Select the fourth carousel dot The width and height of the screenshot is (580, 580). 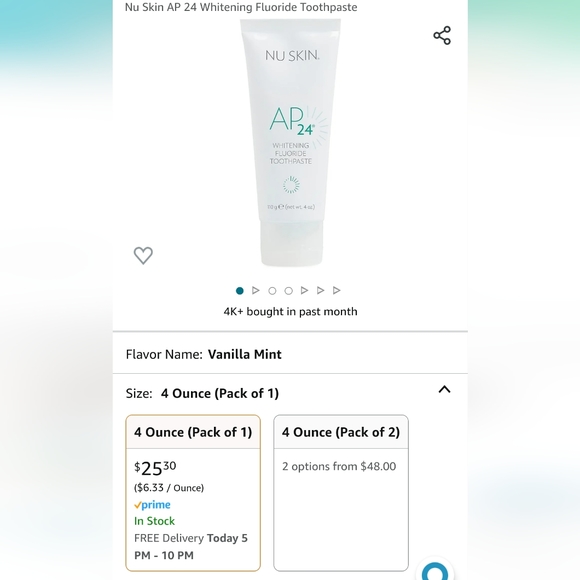click(x=289, y=291)
